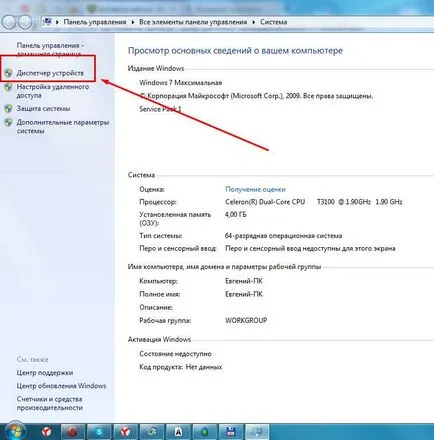
Task: Select Система breadcrumb in address bar
Action: click(x=273, y=22)
